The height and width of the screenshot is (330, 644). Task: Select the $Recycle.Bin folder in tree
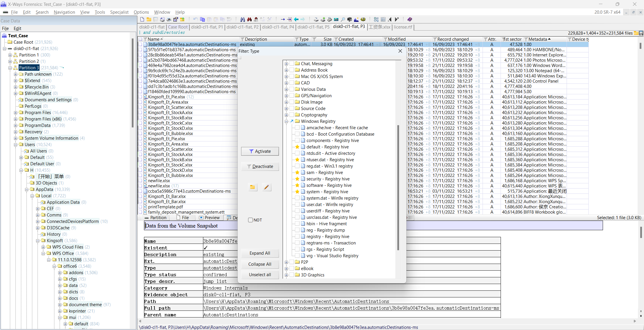tap(37, 87)
